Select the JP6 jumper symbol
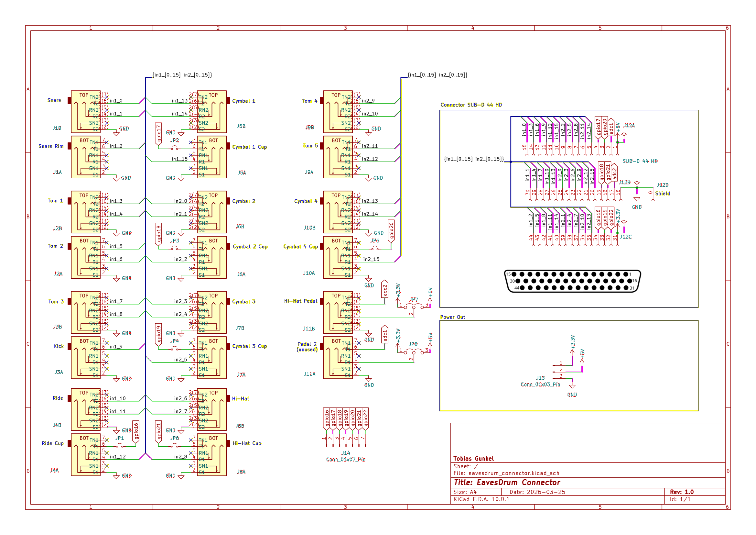This screenshot has height=535, width=756. click(175, 446)
